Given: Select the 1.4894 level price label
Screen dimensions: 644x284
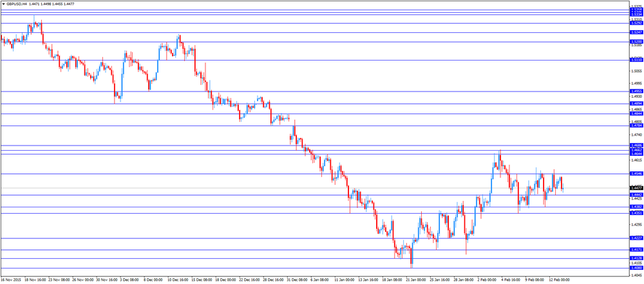Looking at the screenshot, I should coord(636,104).
